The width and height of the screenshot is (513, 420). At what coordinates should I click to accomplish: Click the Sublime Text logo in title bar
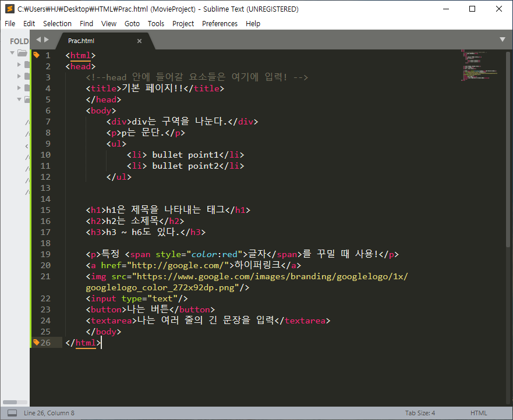tap(10, 9)
